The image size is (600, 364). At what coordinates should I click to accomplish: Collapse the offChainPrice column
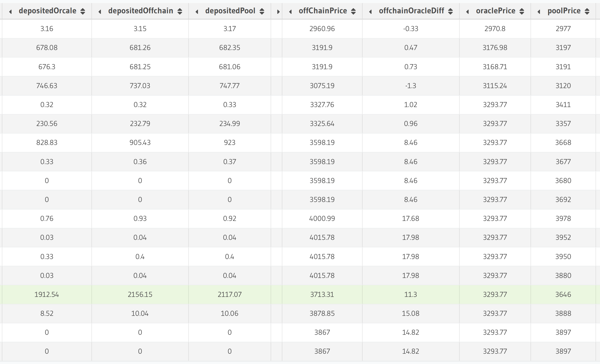click(x=291, y=11)
